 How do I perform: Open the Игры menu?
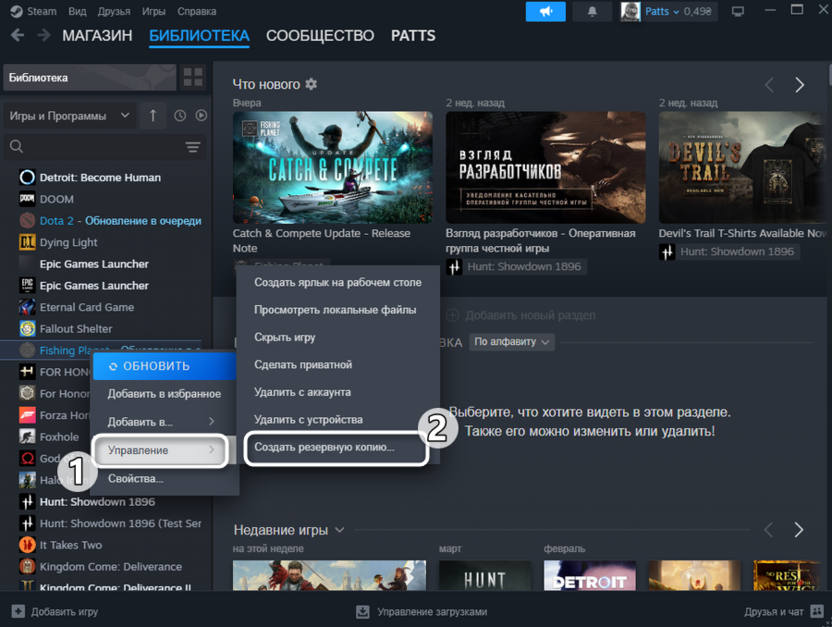153,11
